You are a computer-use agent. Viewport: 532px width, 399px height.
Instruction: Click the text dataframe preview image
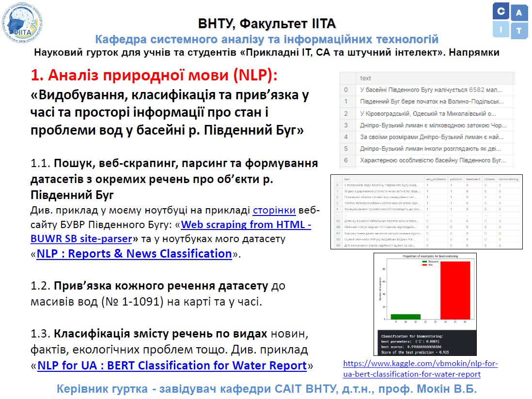click(427, 120)
